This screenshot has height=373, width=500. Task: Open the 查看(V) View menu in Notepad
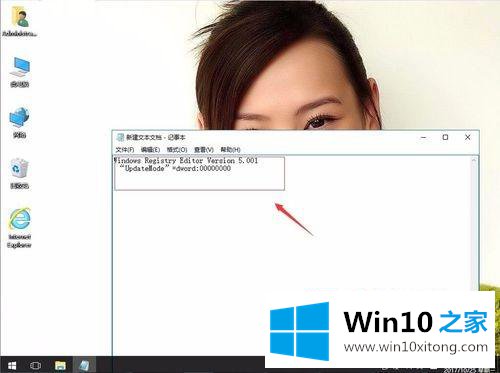point(204,150)
